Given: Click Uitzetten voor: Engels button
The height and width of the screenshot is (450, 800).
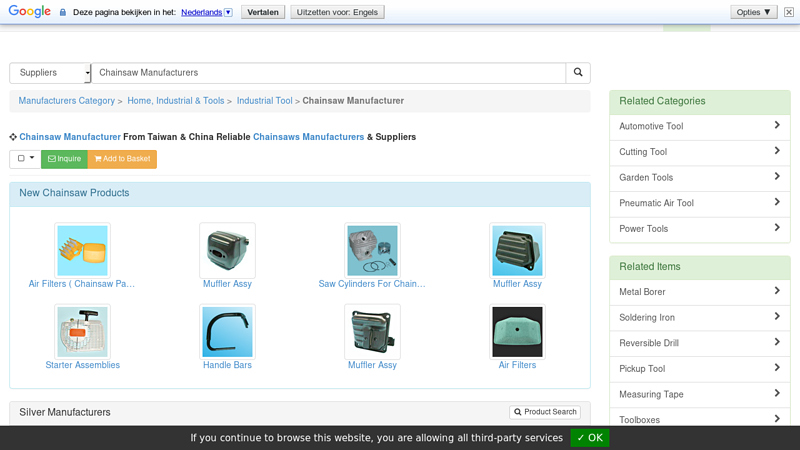Looking at the screenshot, I should pyautogui.click(x=337, y=12).
